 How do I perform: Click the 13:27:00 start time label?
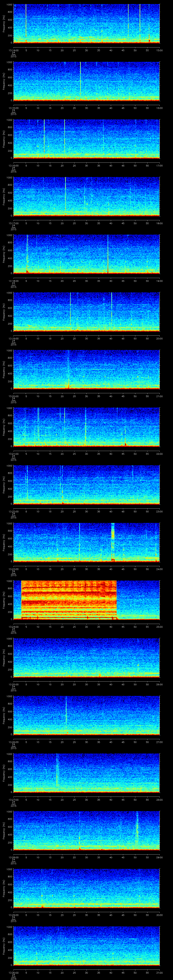tap(13, 800)
